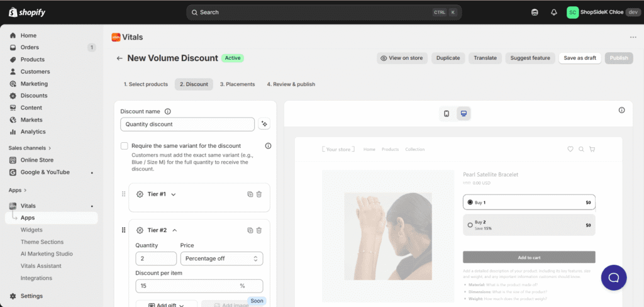Image resolution: width=644 pixels, height=307 pixels.
Task: Select the Buy 1 radio option in preview
Action: click(x=470, y=202)
